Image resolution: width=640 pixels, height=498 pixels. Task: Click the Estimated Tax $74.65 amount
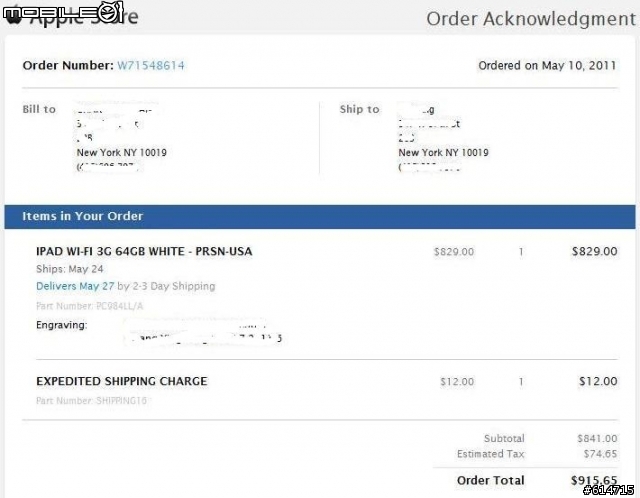click(x=600, y=454)
